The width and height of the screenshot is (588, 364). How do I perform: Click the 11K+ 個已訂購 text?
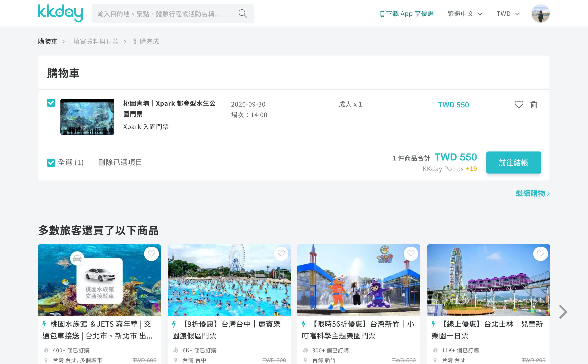pyautogui.click(x=460, y=350)
